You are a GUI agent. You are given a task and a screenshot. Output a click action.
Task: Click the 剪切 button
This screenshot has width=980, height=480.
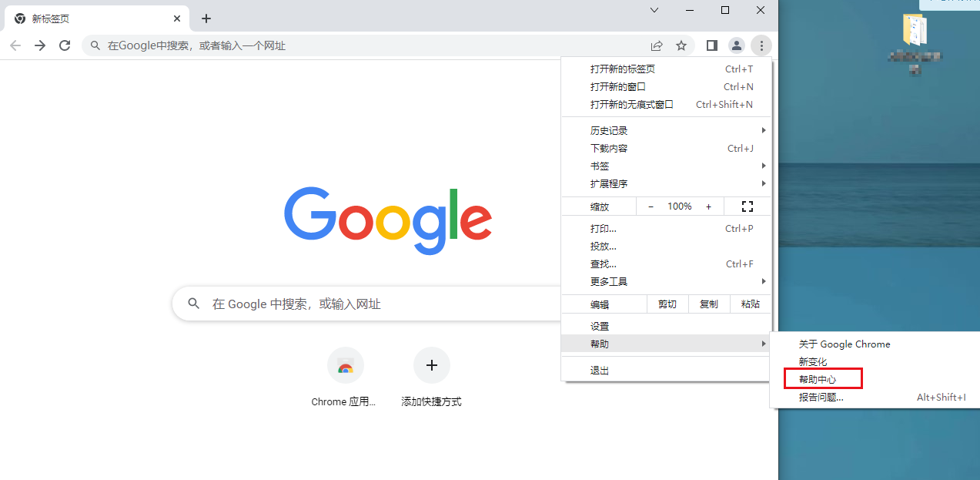click(x=667, y=304)
